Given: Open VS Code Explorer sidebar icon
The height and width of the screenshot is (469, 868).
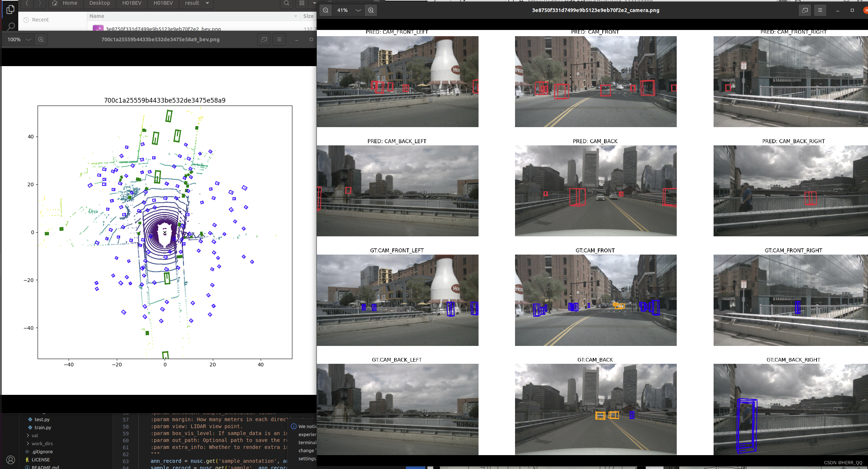Looking at the screenshot, I should tap(11, 9).
